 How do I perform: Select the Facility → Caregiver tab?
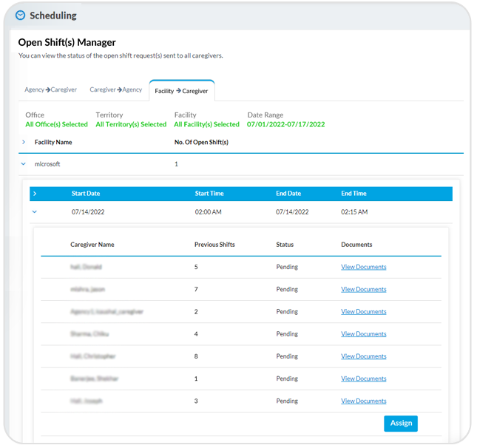coord(182,91)
